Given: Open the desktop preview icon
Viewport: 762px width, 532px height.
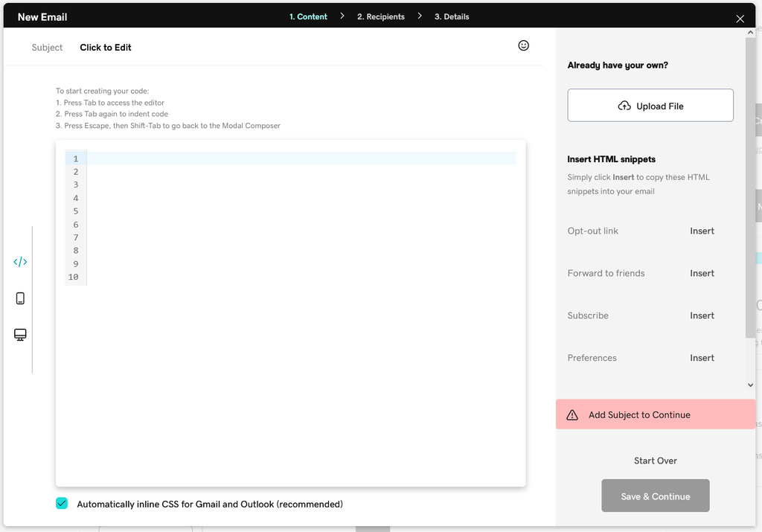Looking at the screenshot, I should pyautogui.click(x=20, y=335).
